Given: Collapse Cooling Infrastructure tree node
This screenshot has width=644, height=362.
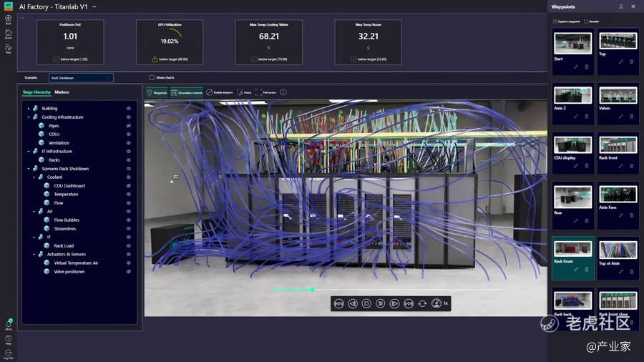Looking at the screenshot, I should click(29, 117).
